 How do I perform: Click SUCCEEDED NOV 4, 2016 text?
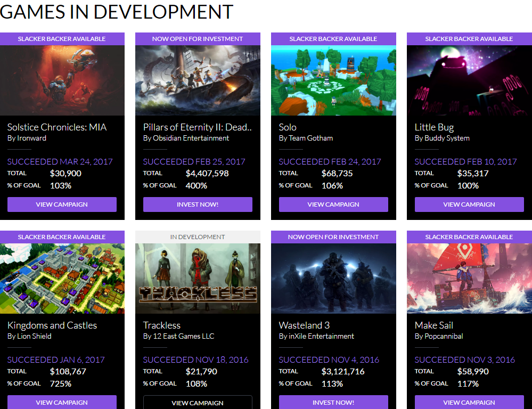(x=329, y=360)
